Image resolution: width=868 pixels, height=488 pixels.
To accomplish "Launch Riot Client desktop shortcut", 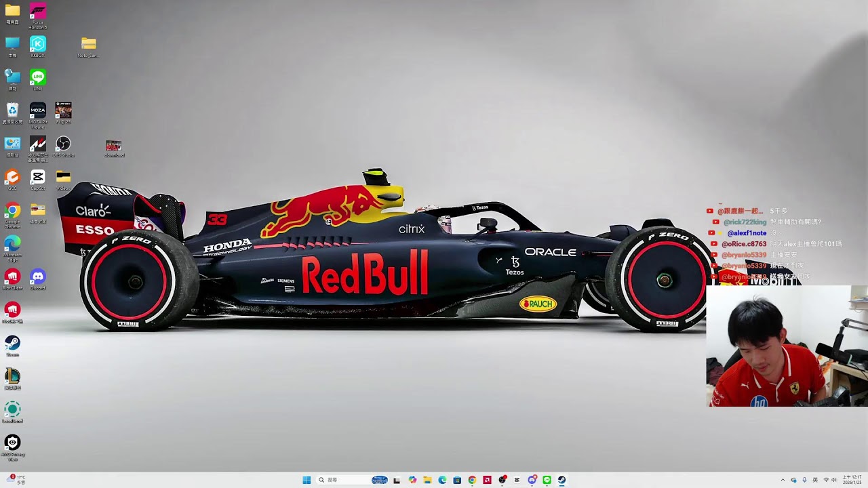I will 12,279.
